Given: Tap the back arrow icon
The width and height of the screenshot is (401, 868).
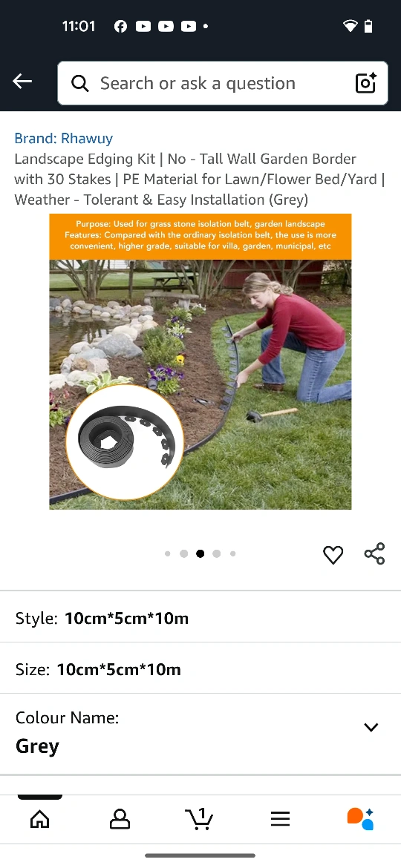Looking at the screenshot, I should (x=22, y=82).
